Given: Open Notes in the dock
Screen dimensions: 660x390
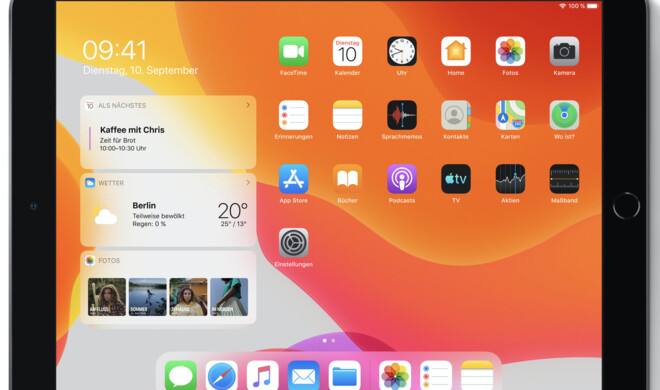Looking at the screenshot, I should (477, 375).
